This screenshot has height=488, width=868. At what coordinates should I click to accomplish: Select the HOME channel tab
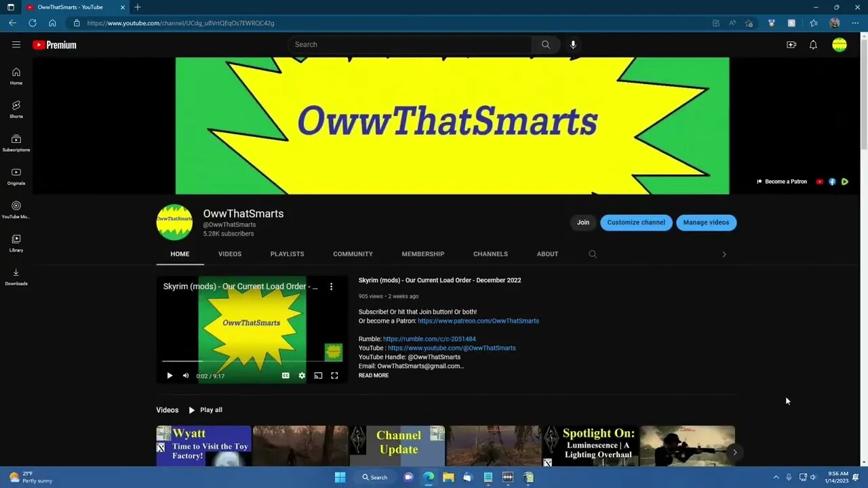point(180,254)
